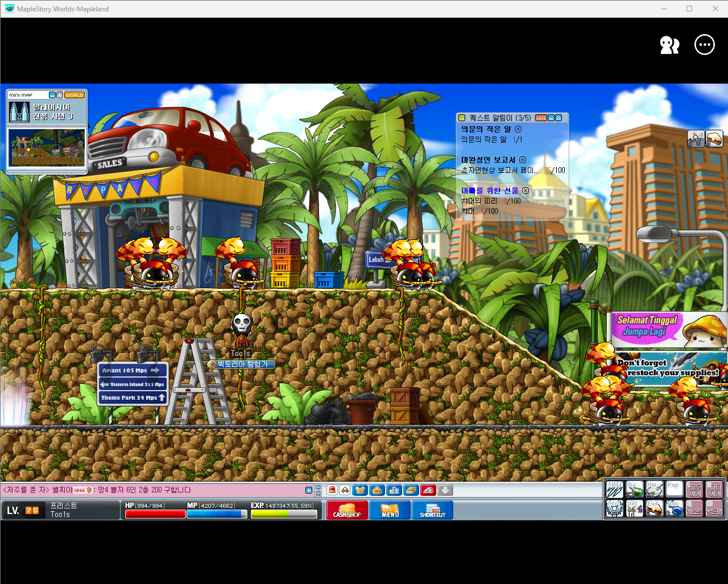
Task: Open the skill book icon
Action: coord(411,490)
